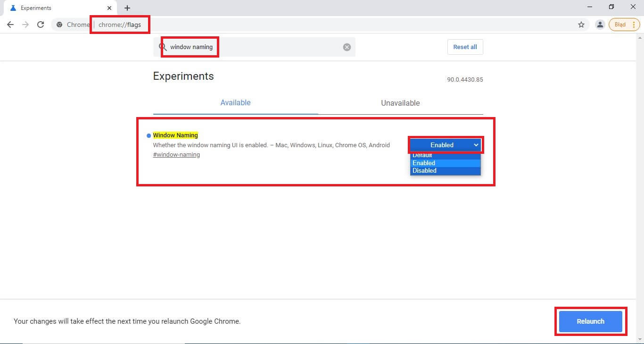
Task: Open a new tab with plus icon
Action: pyautogui.click(x=127, y=8)
